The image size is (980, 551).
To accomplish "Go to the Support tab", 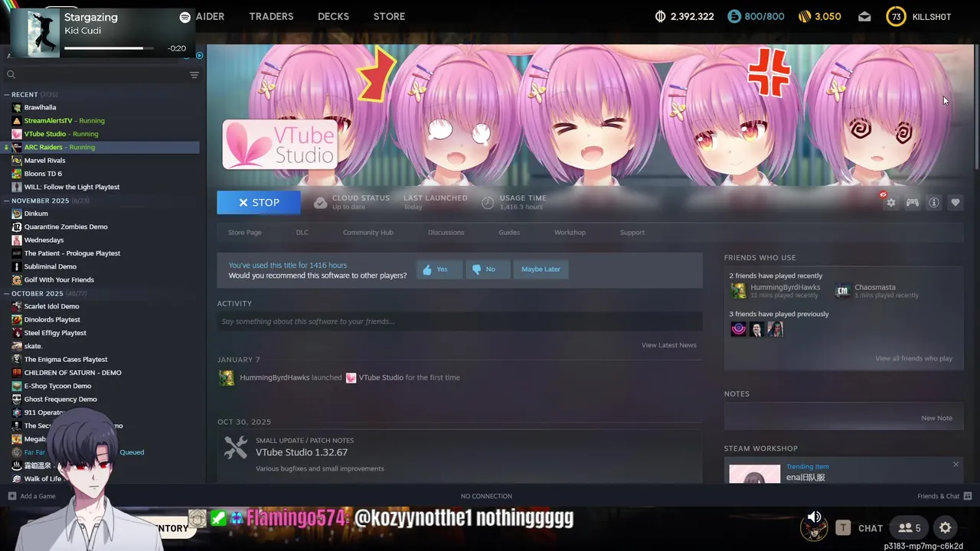I will tap(632, 233).
